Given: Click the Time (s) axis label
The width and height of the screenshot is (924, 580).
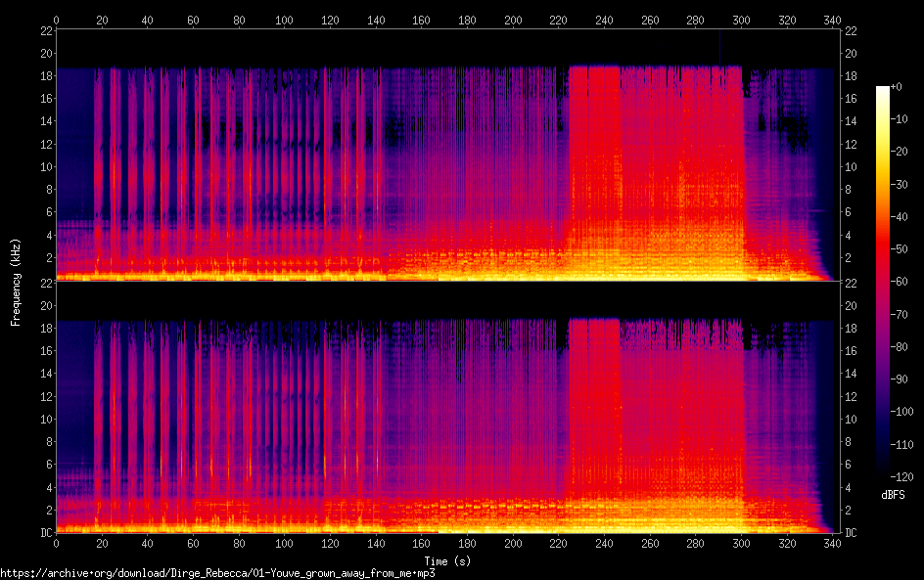Looking at the screenshot, I should 448,561.
